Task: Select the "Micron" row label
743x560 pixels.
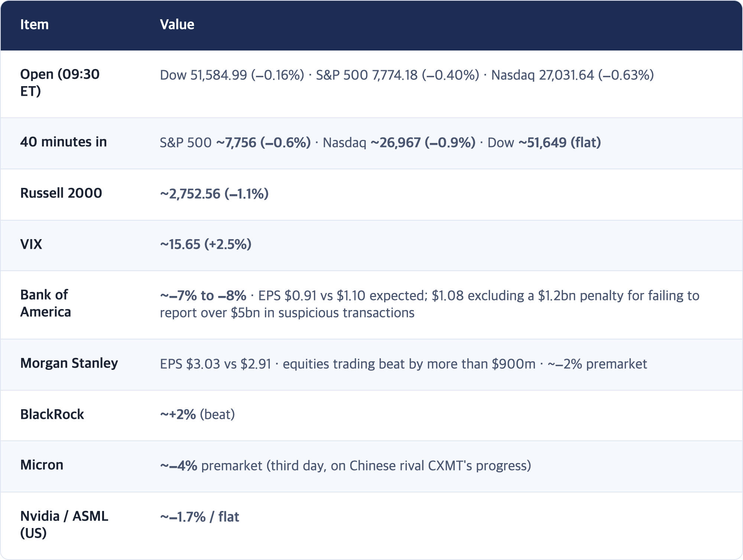Action: [42, 465]
